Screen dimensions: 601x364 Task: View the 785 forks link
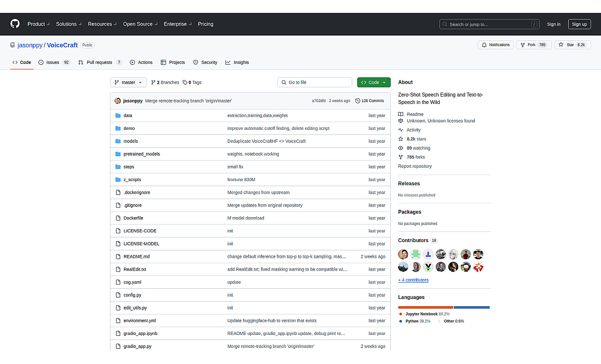(411, 157)
